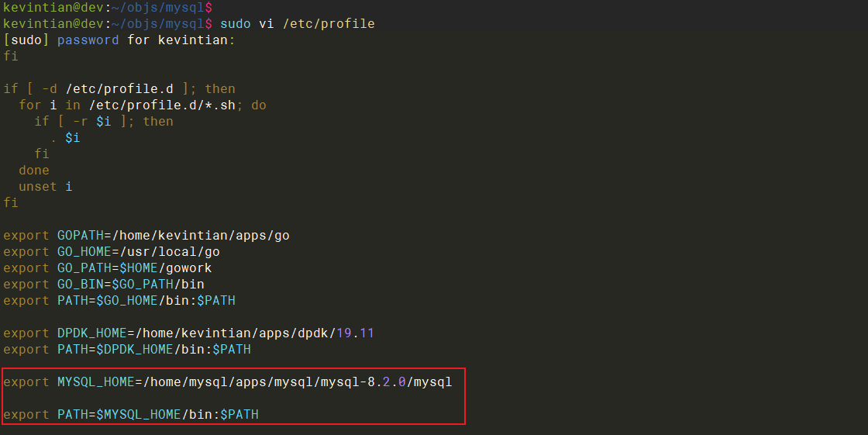Viewport: 868px width, 435px height.
Task: Click the version number 19.11 in DPDK path
Action: [x=356, y=333]
